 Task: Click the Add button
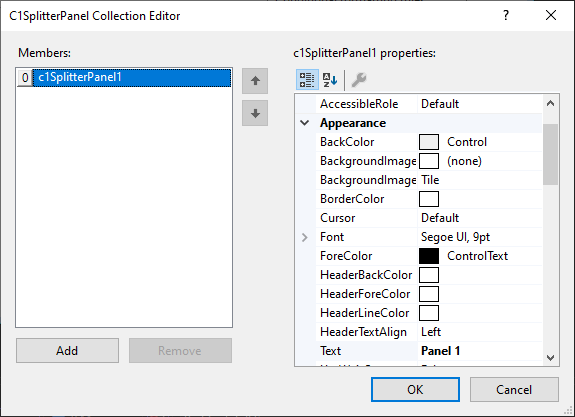(x=67, y=351)
